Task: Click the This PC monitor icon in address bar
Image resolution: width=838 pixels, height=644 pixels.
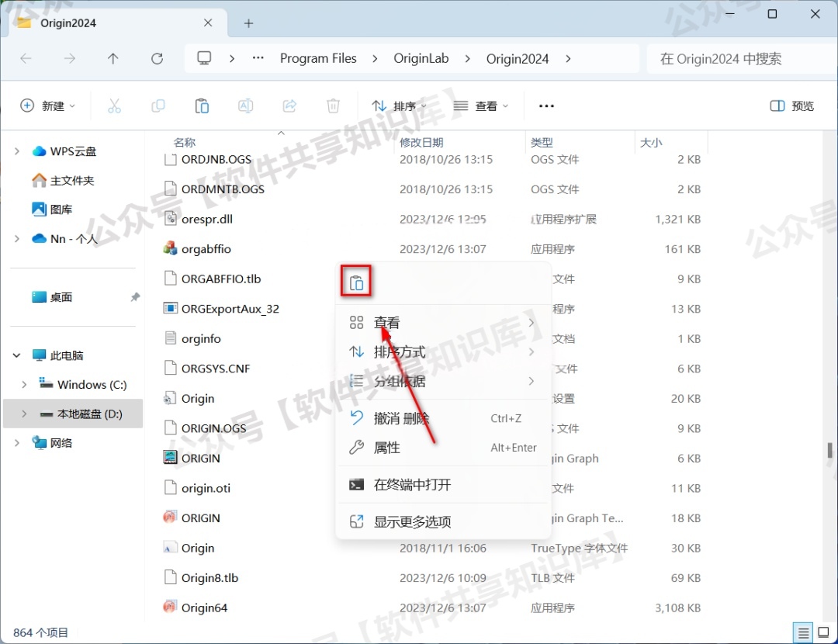Action: tap(204, 57)
